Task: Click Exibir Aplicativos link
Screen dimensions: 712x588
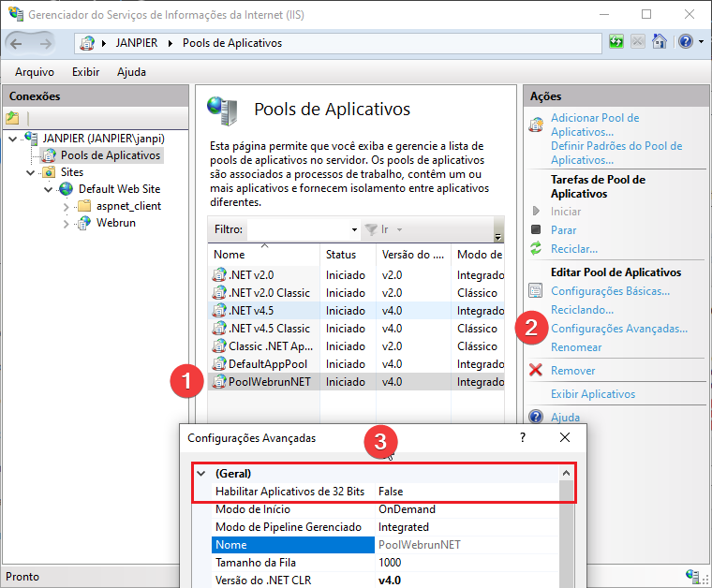Action: coord(593,394)
